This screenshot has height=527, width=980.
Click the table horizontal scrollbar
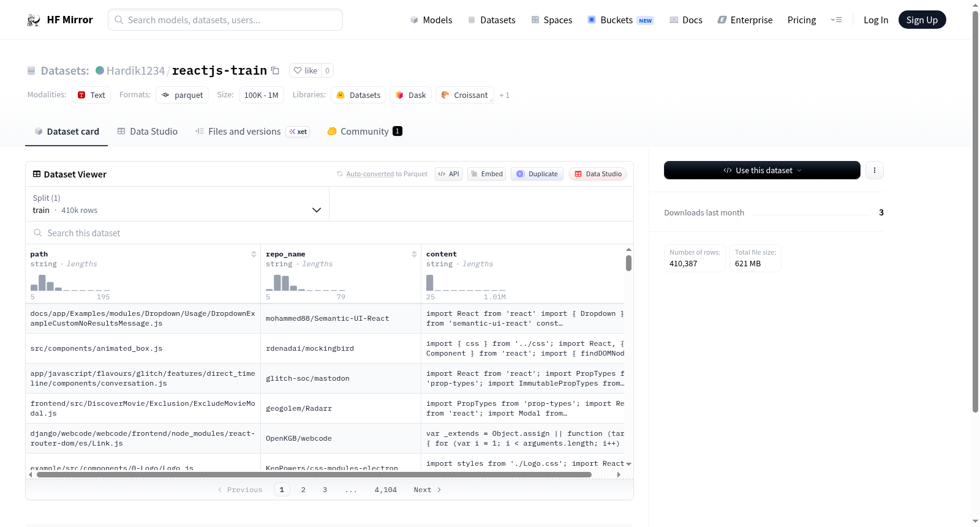(314, 474)
